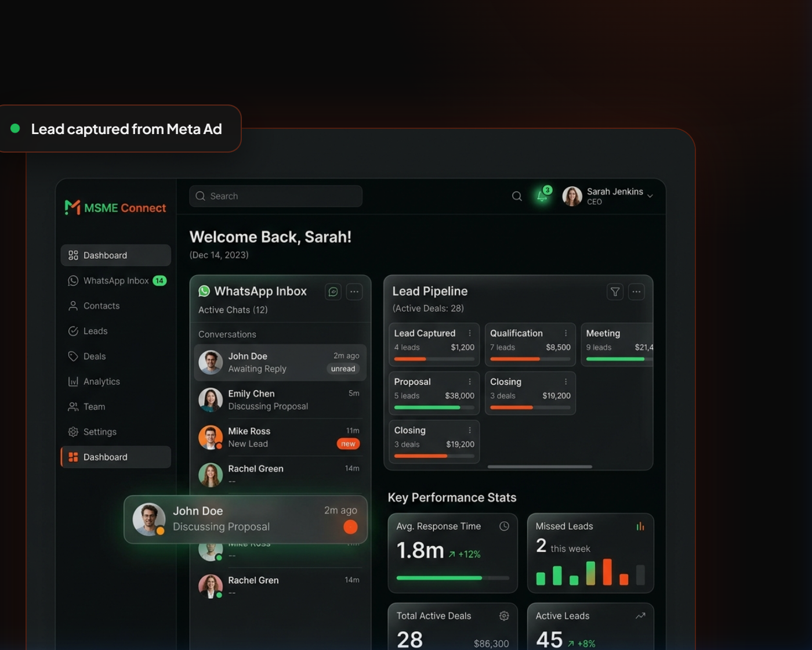
Task: Open Analytics in the sidebar
Action: [x=116, y=381]
